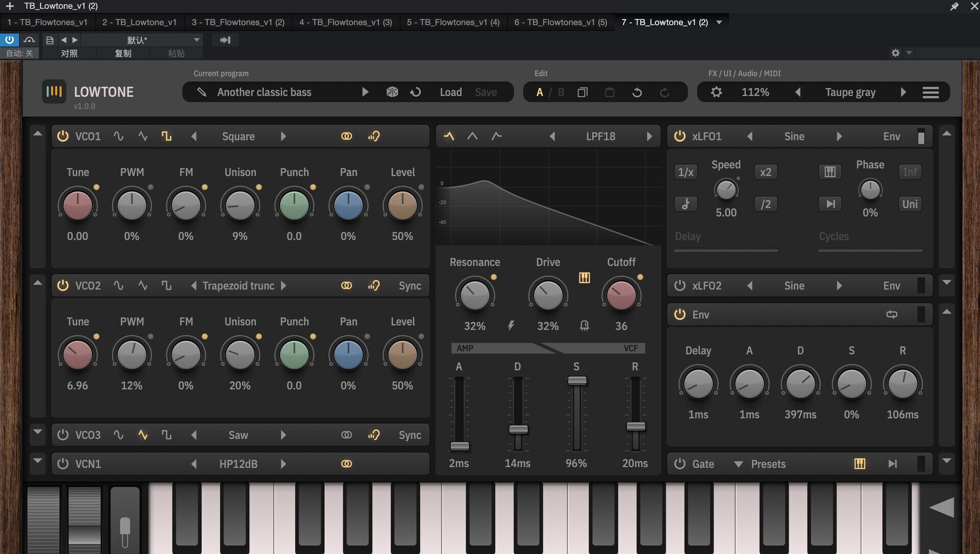Select the third filter shape icon
This screenshot has height=554, width=980.
[x=496, y=136]
